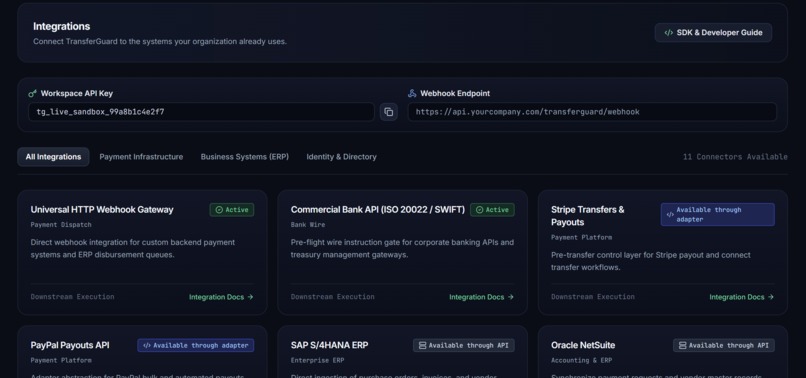Open Integration Docs for Stripe Transfers & Payouts
This screenshot has width=806, height=378.
(741, 297)
